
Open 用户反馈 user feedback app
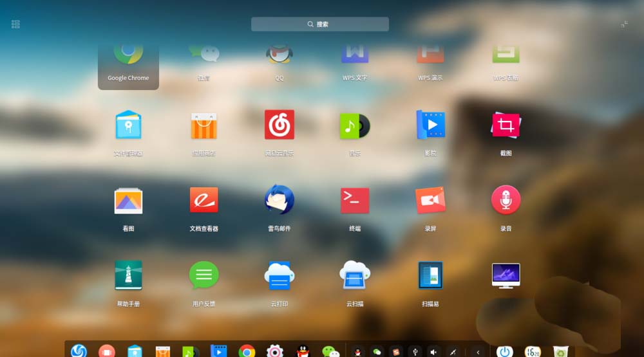pos(204,275)
